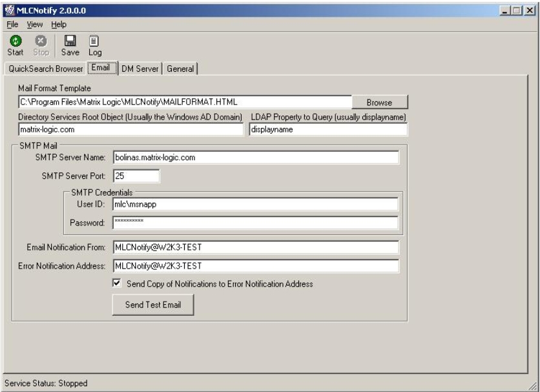Click the SMTP Server Port field

click(136, 176)
